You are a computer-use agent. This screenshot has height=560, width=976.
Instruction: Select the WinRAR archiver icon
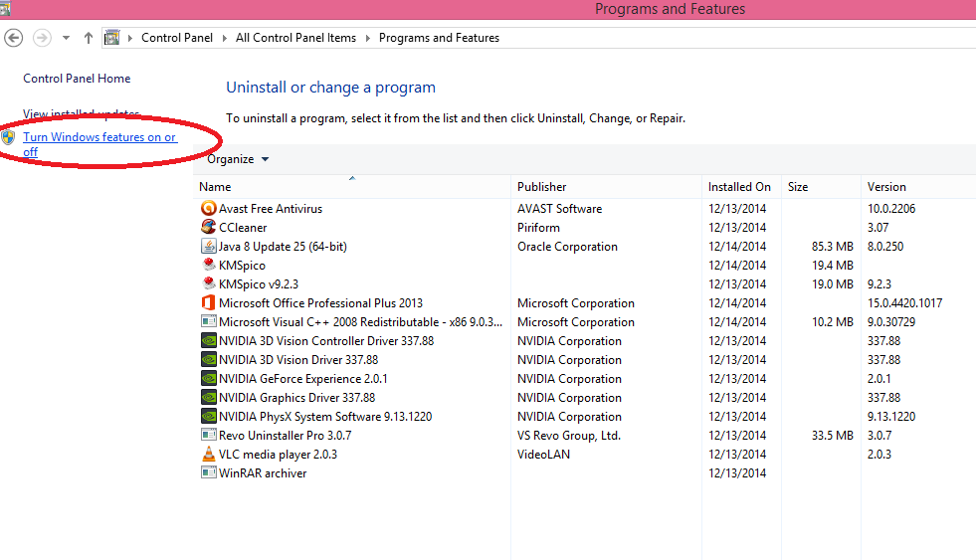pyautogui.click(x=209, y=472)
